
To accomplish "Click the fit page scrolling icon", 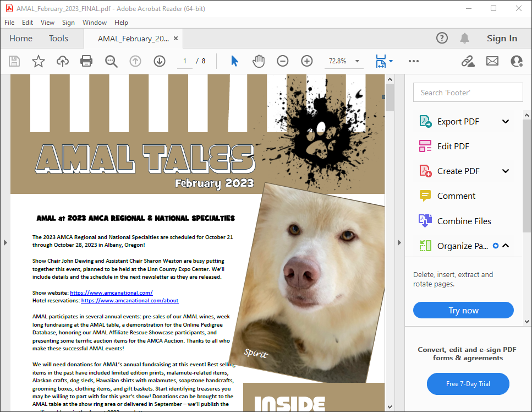I will (381, 61).
